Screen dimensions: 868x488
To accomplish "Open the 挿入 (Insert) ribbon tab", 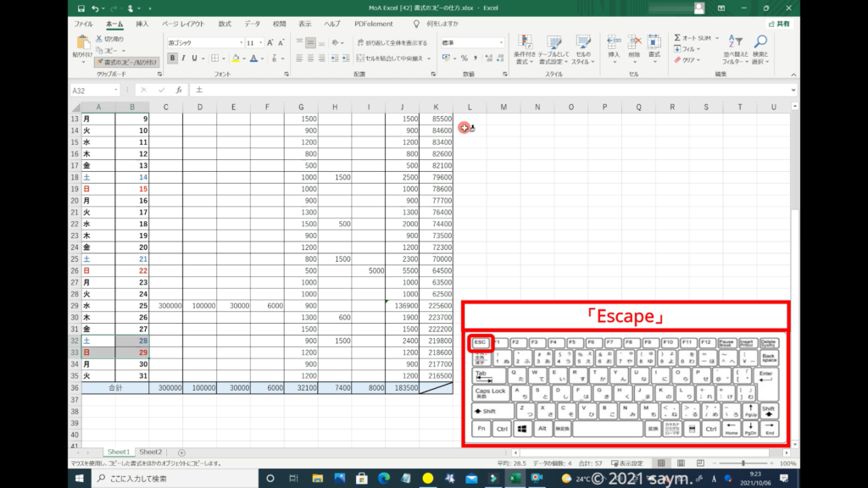I will click(x=142, y=25).
